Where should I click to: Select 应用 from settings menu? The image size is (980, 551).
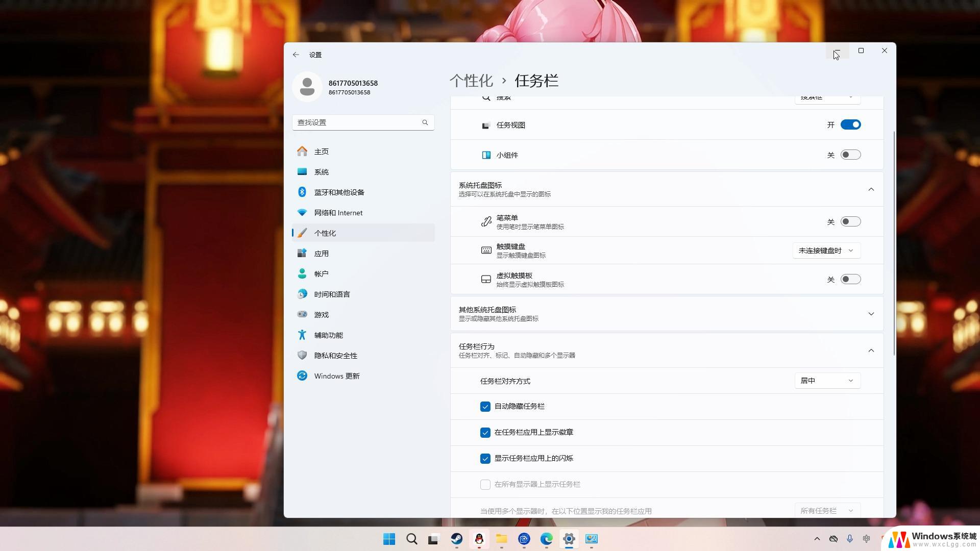tap(322, 253)
